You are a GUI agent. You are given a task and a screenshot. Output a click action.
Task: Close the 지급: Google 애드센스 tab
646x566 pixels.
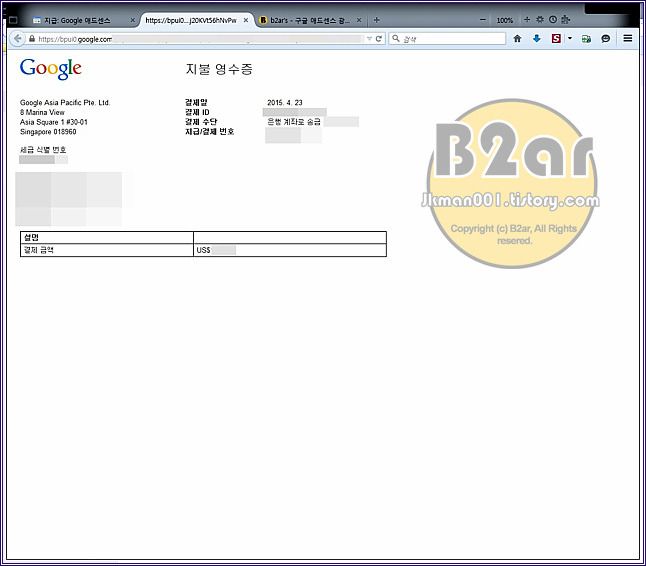tap(133, 20)
